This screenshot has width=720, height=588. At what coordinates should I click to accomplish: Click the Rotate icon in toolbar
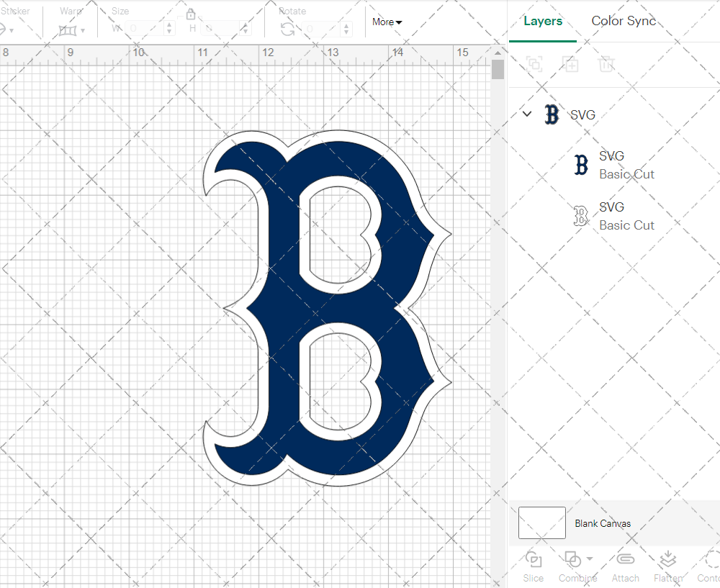pos(287,29)
